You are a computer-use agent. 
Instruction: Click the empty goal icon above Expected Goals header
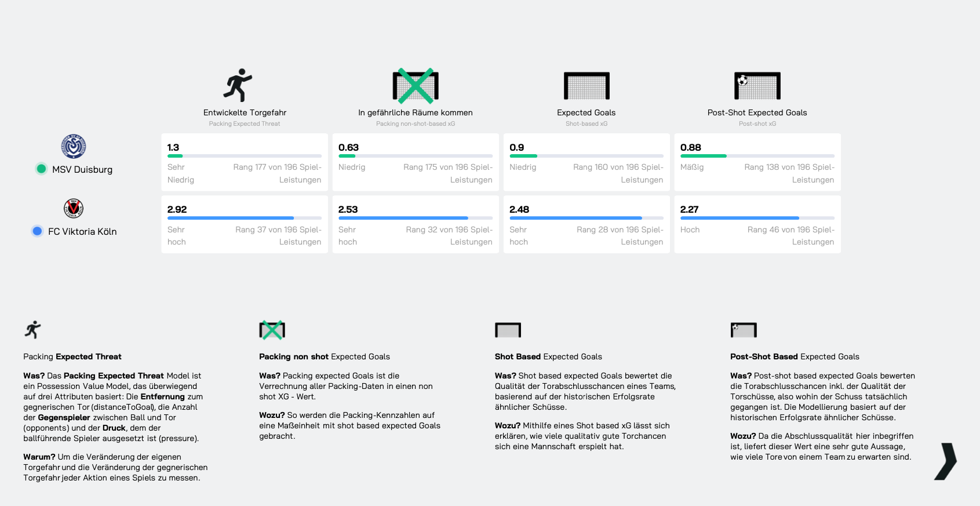586,86
